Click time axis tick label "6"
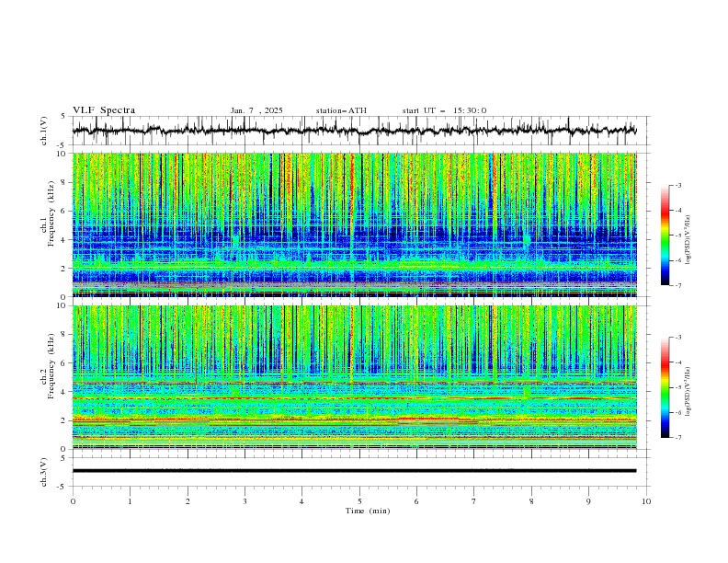 [416, 501]
